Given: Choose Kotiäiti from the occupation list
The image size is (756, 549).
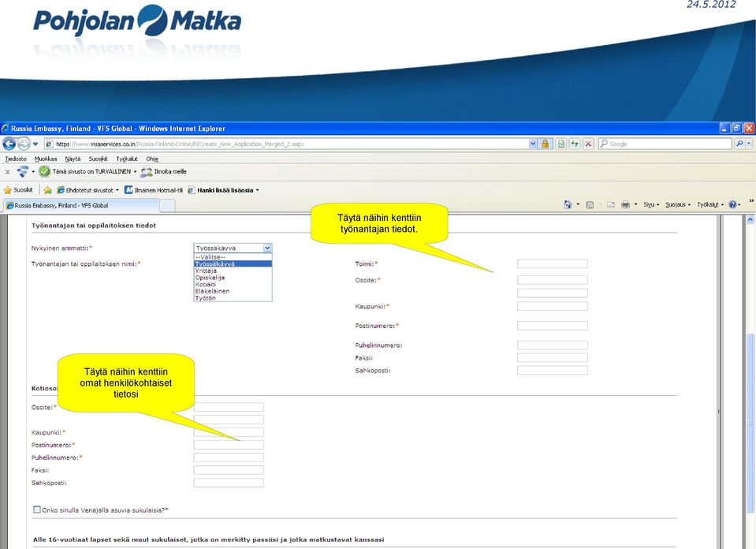Looking at the screenshot, I should point(233,284).
